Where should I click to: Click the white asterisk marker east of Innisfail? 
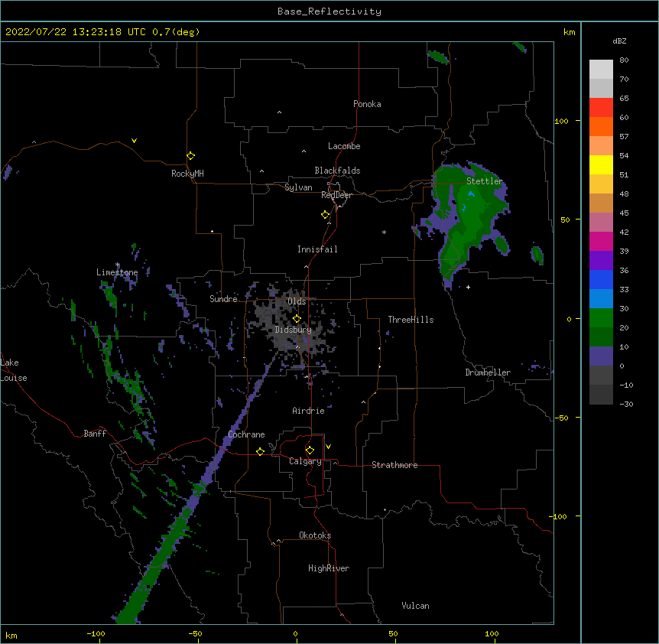(384, 232)
